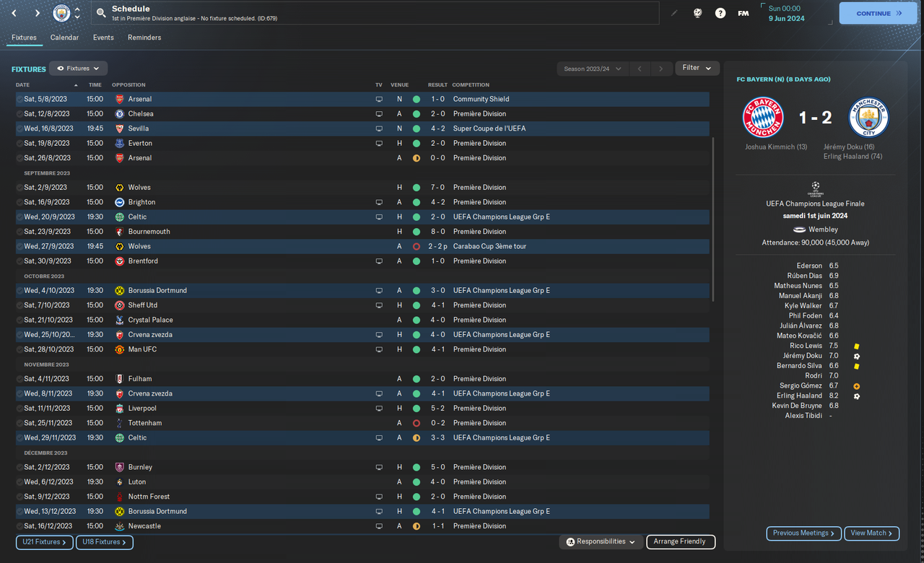Viewport: 924px width, 563px height.
Task: Click Arrange Friendly
Action: pyautogui.click(x=681, y=541)
